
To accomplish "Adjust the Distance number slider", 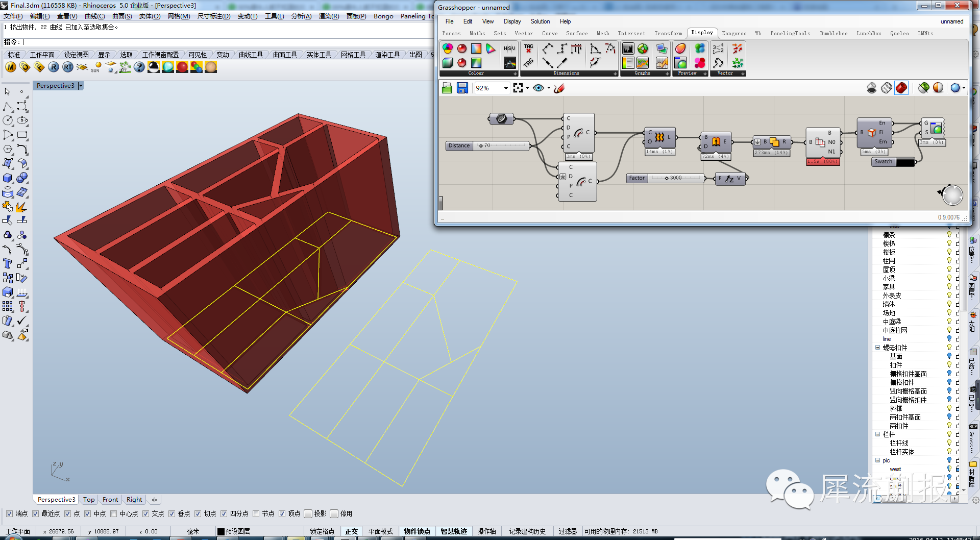I will (488, 145).
